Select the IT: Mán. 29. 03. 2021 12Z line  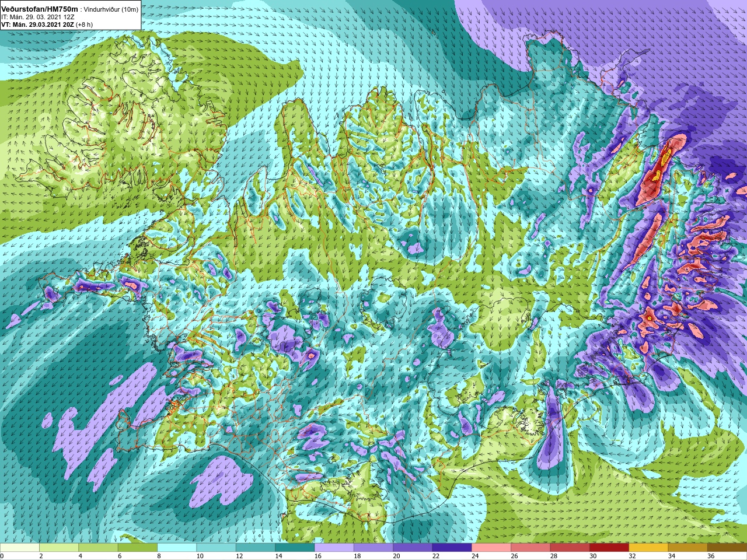(38, 17)
